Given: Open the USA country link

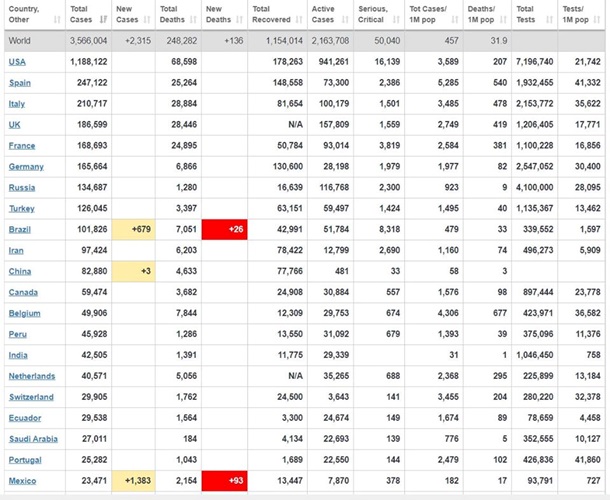Looking at the screenshot, I should click(x=17, y=61).
